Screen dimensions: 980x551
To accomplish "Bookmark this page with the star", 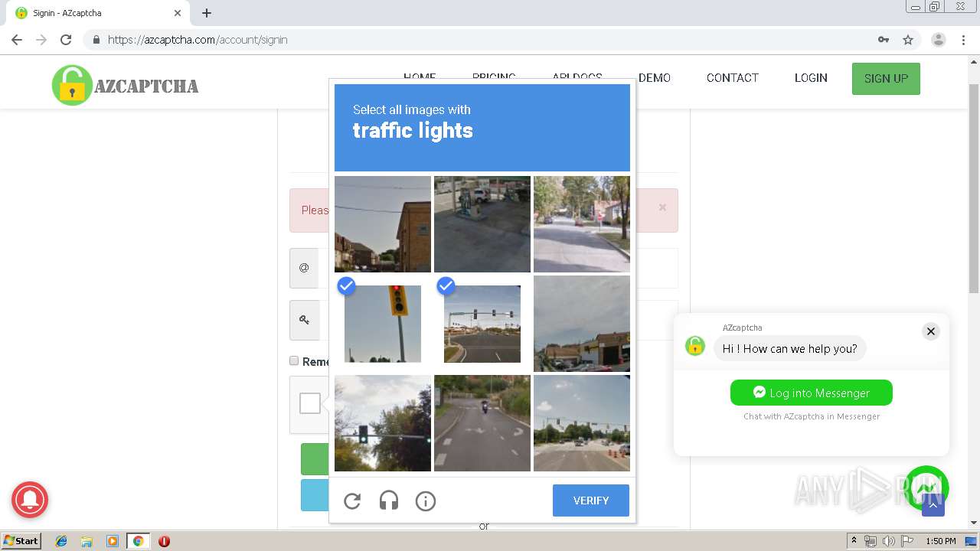I will coord(908,40).
